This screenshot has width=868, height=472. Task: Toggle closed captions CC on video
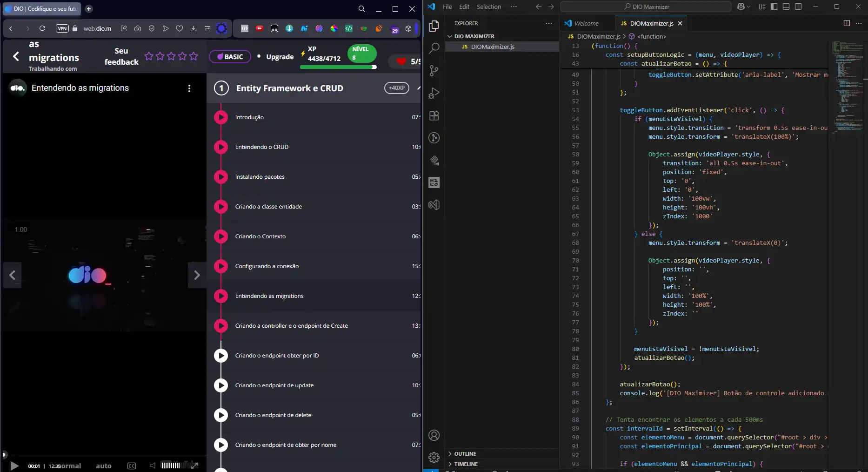pos(132,465)
